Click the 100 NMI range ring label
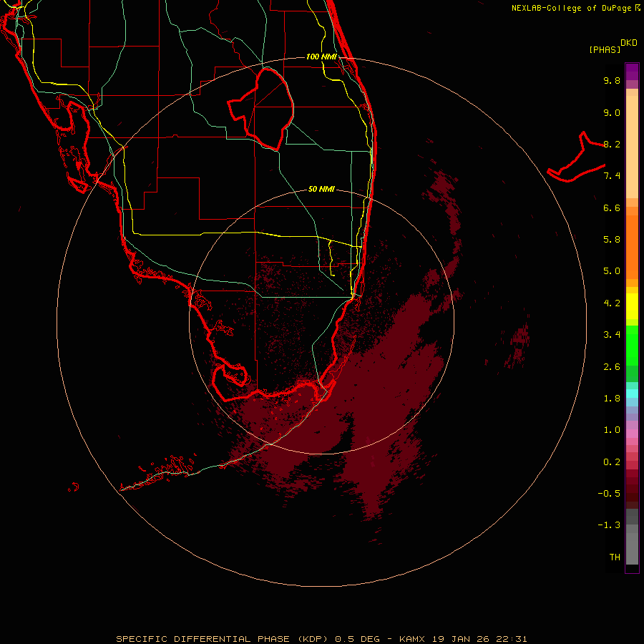Viewport: 644px width, 644px height. pyautogui.click(x=321, y=57)
